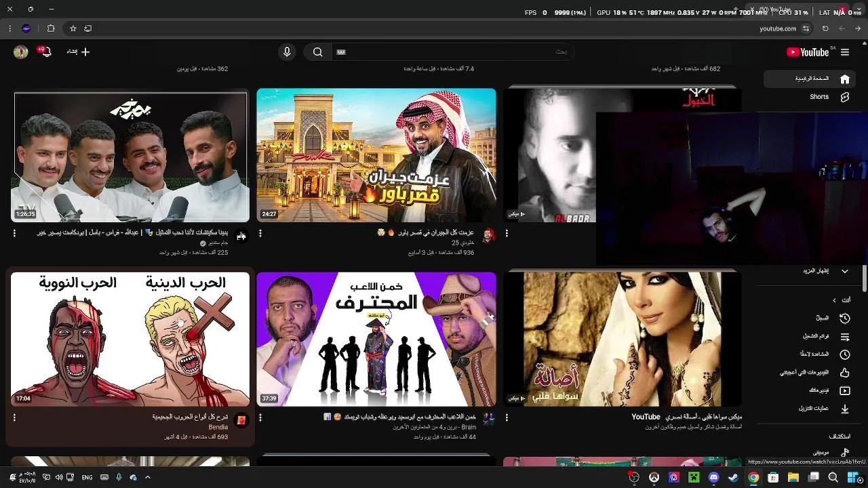Start voice search with microphone icon
This screenshot has height=488, width=868.
[287, 52]
